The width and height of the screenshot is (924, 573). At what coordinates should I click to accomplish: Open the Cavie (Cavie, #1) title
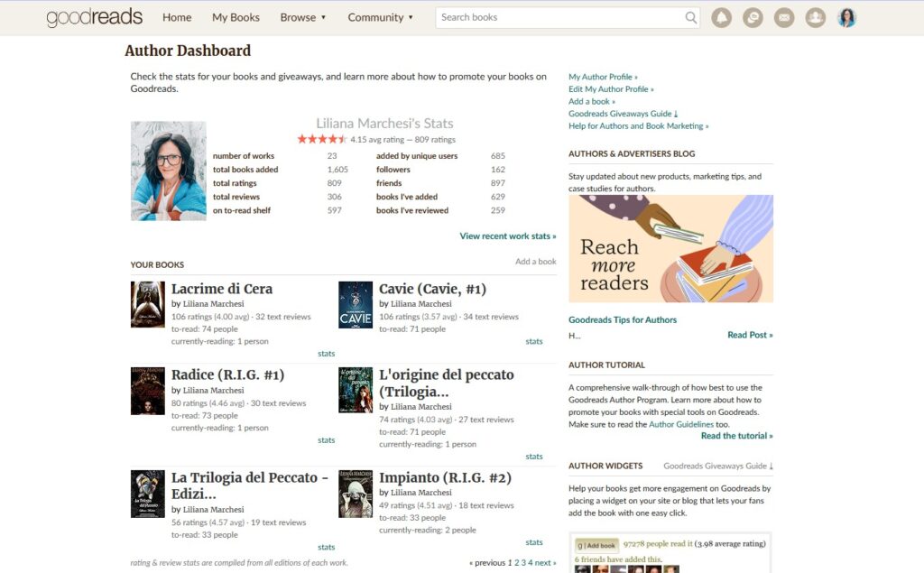[432, 289]
